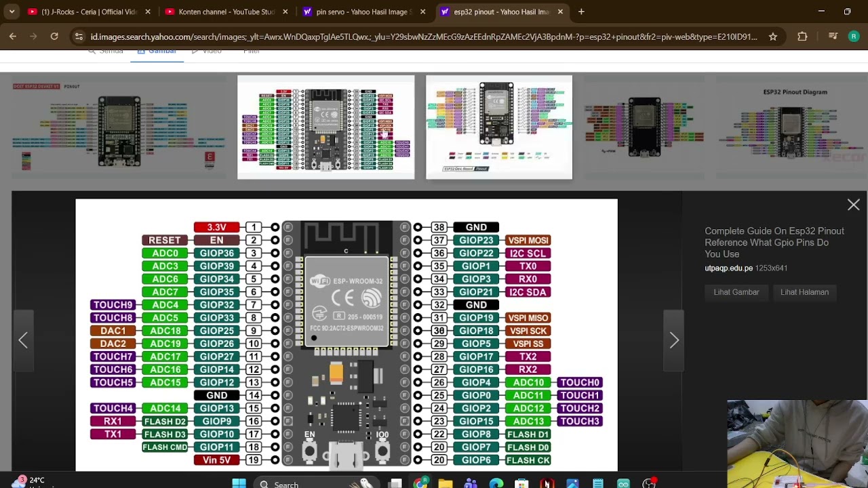Open a new tab with the plus icon
The height and width of the screenshot is (488, 868).
click(x=581, y=12)
